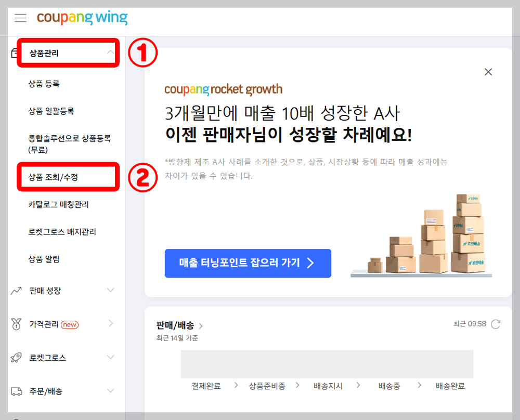Click the new badge beside 가격관리
Viewport: 520px width, 420px height.
pos(70,325)
